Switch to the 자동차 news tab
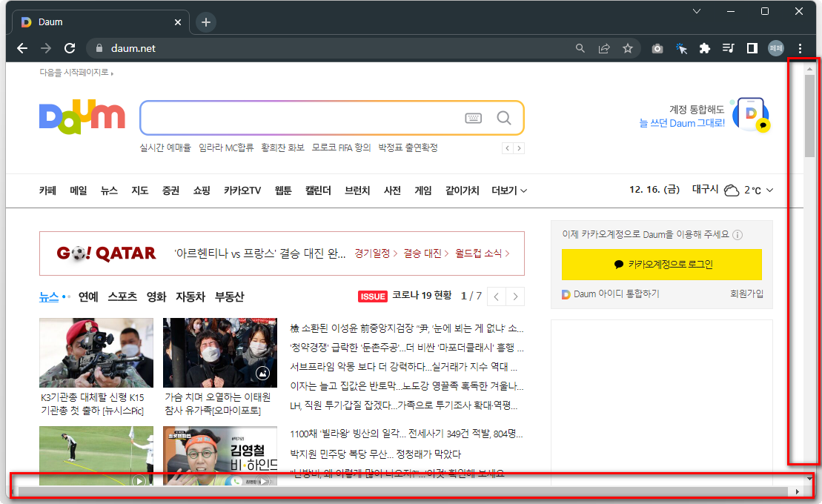This screenshot has width=822, height=504. (190, 296)
